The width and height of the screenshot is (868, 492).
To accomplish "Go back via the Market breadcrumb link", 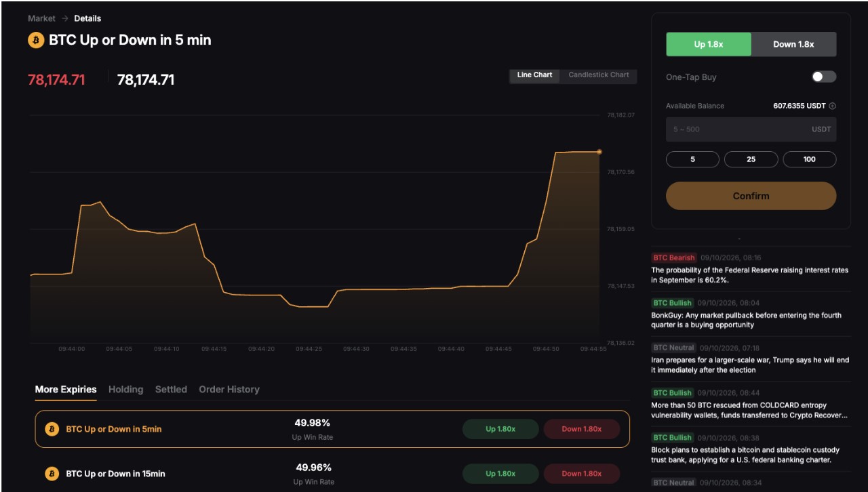I will point(41,18).
